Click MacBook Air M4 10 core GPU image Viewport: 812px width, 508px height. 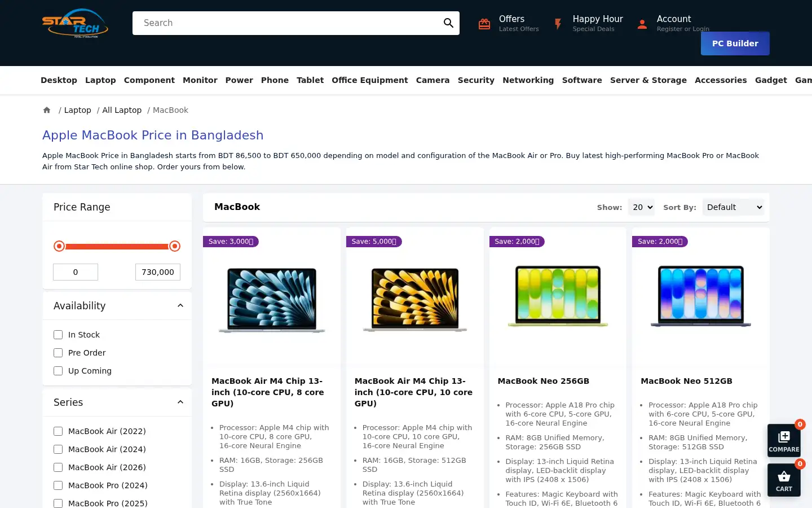415,299
